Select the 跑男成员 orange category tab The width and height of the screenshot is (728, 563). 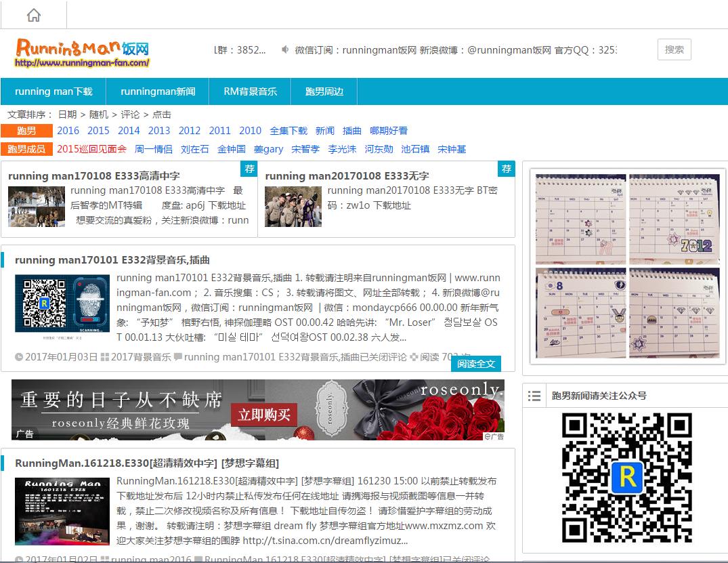pyautogui.click(x=26, y=149)
